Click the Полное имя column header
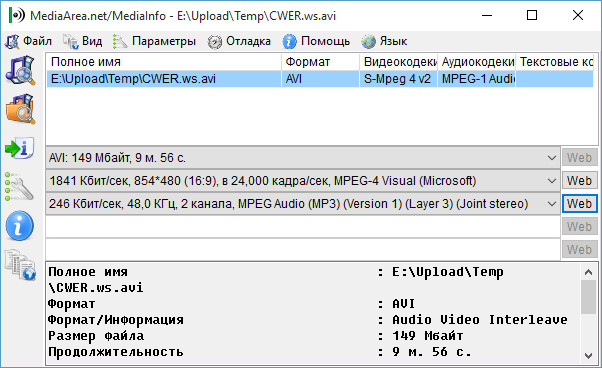The image size is (602, 368). tap(164, 62)
